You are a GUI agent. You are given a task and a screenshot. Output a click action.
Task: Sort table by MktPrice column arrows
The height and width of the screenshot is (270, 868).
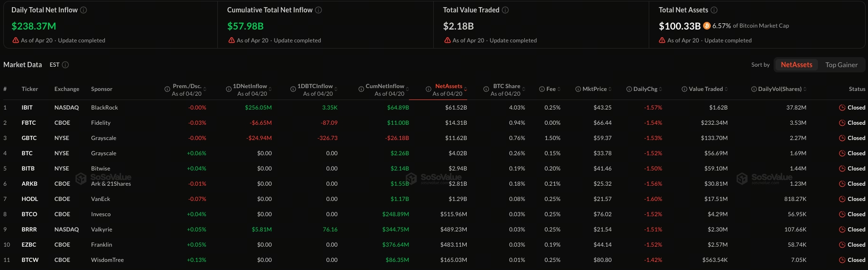610,89
